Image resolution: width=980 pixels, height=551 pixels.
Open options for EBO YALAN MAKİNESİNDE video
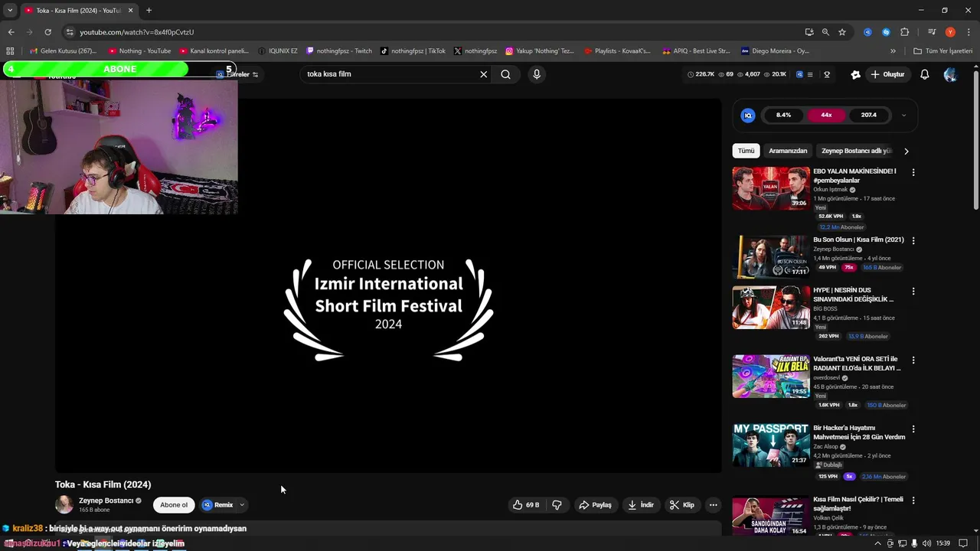click(x=913, y=172)
